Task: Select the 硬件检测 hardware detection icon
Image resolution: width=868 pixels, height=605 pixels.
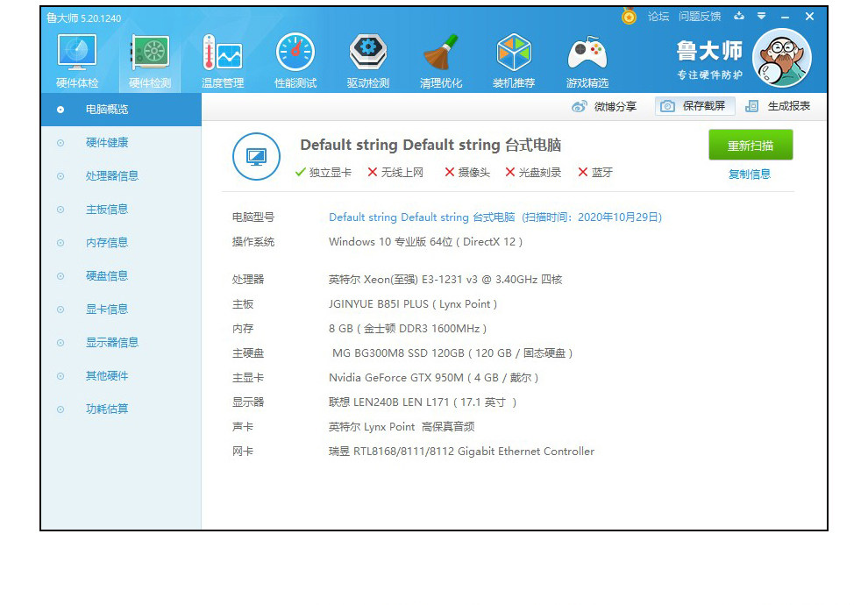Action: point(150,60)
